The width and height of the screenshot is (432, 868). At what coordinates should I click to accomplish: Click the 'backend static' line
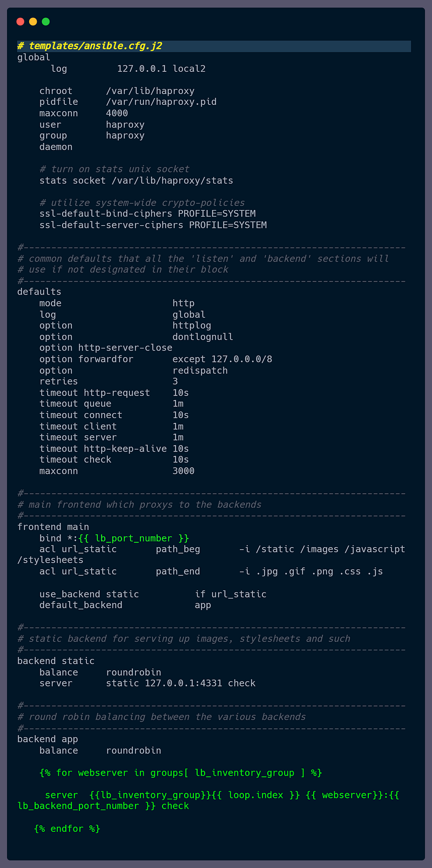click(x=56, y=661)
